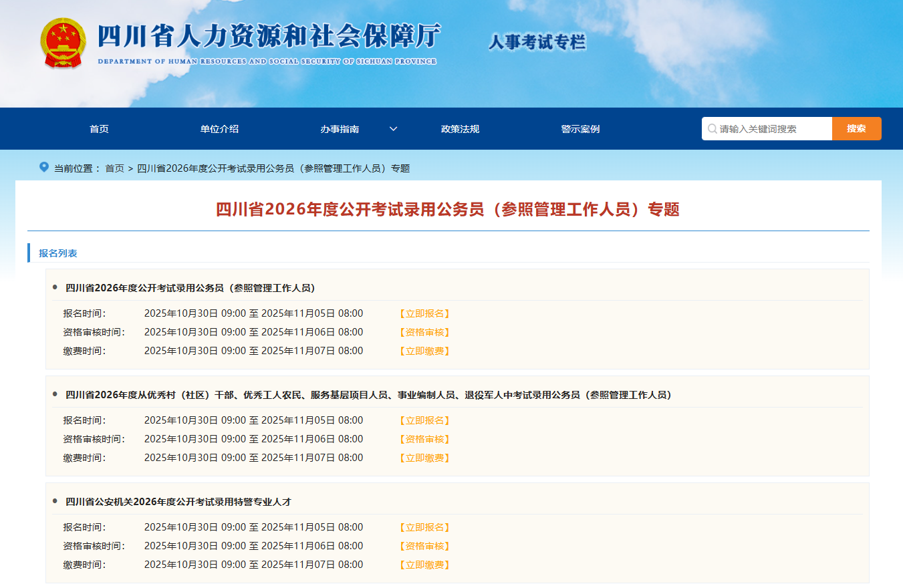Click the blue location pin icon
This screenshot has width=903, height=588.
pyautogui.click(x=44, y=167)
